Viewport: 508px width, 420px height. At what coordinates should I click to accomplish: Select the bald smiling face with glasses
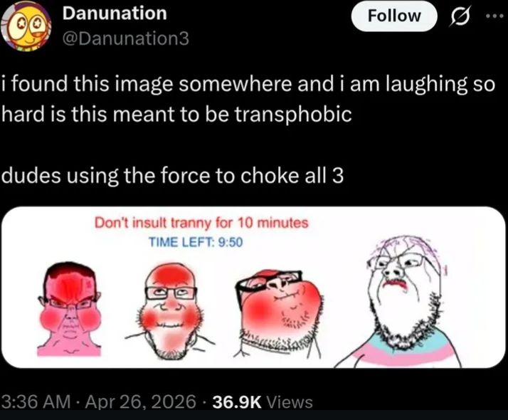point(170,311)
